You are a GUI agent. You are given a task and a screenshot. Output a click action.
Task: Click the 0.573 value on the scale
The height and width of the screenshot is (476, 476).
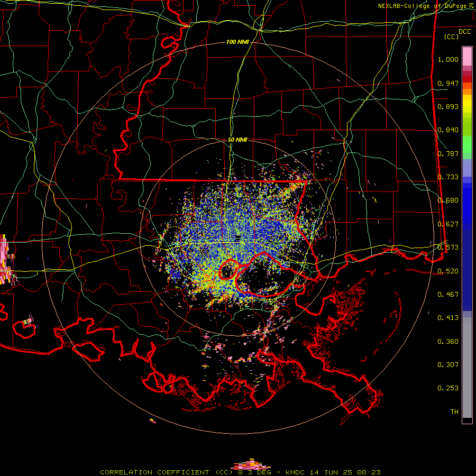click(448, 248)
